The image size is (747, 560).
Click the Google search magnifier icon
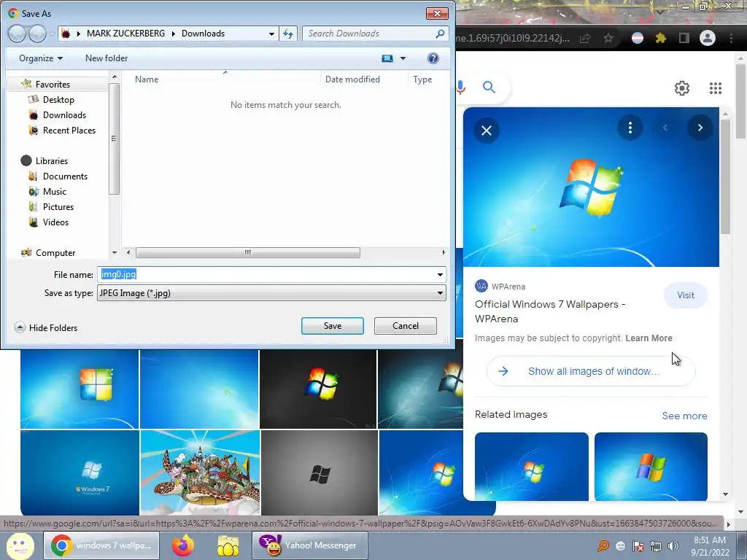[x=489, y=87]
